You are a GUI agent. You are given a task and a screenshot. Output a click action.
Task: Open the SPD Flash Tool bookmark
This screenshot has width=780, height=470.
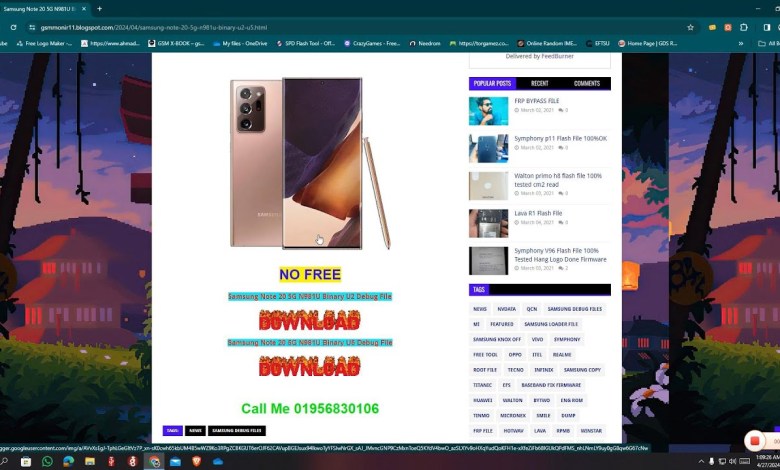coord(305,43)
